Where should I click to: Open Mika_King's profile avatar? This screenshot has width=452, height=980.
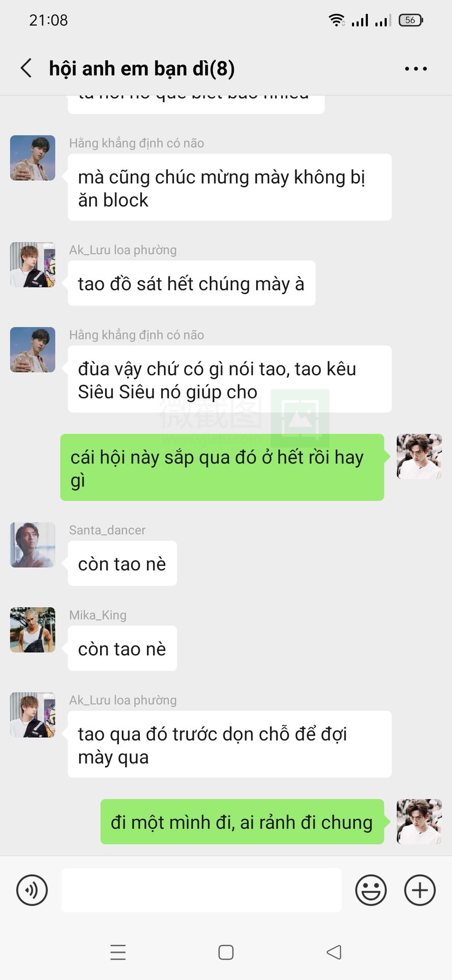click(x=33, y=630)
